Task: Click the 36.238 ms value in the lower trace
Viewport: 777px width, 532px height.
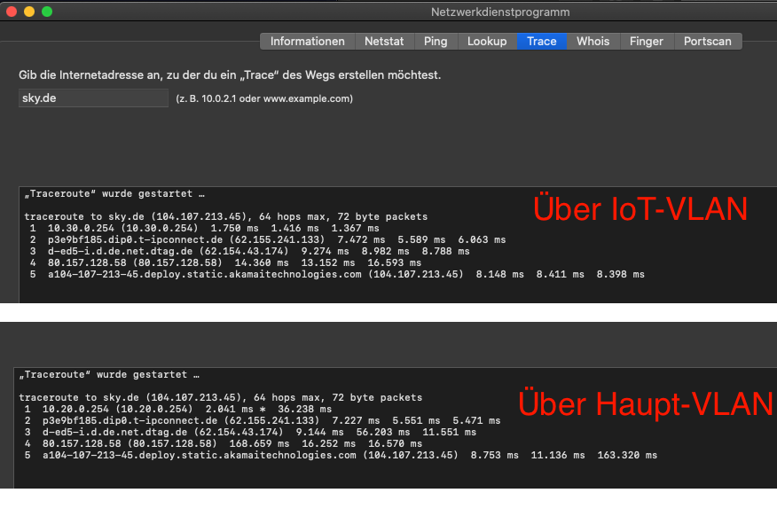Action: (305, 409)
